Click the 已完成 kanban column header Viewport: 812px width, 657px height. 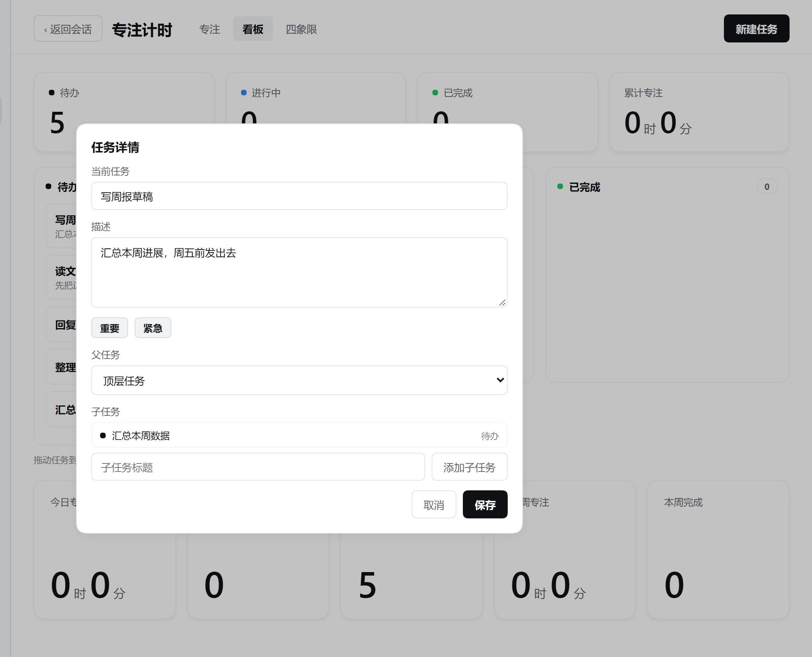[x=585, y=187]
